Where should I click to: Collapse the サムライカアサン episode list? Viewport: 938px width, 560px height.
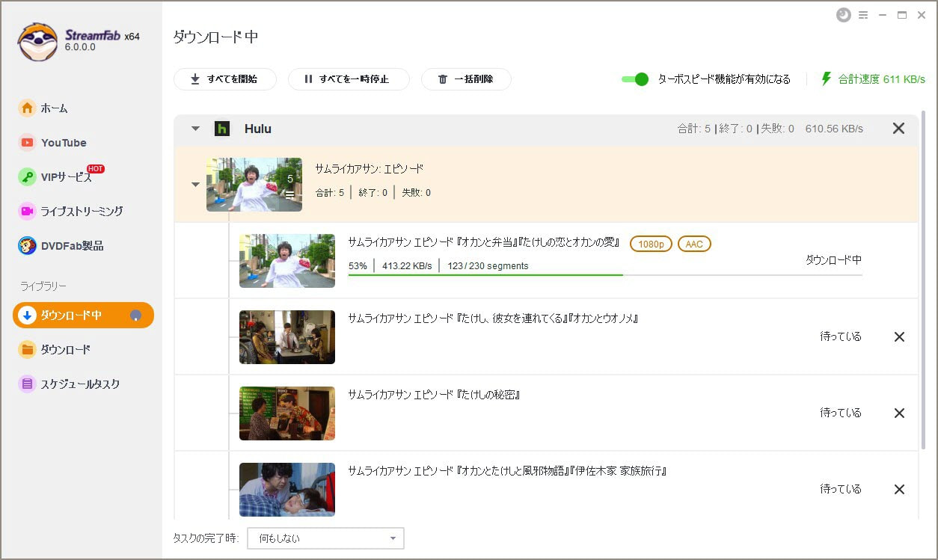point(195,184)
